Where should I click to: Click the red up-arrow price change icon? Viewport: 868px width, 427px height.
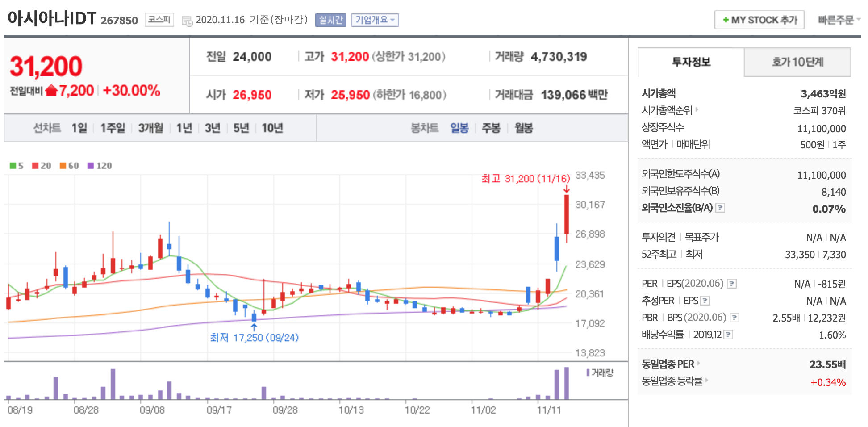coord(52,90)
